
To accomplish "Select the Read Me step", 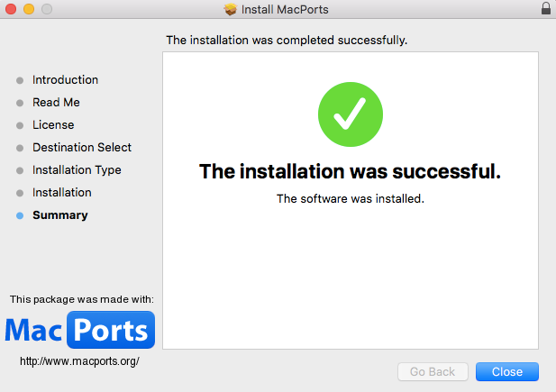I will [x=56, y=102].
